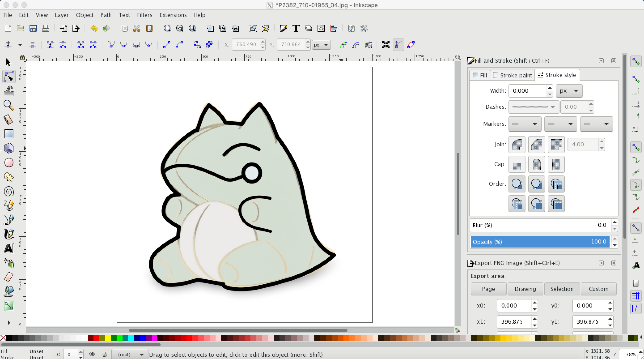Choose round join style button

click(517, 145)
